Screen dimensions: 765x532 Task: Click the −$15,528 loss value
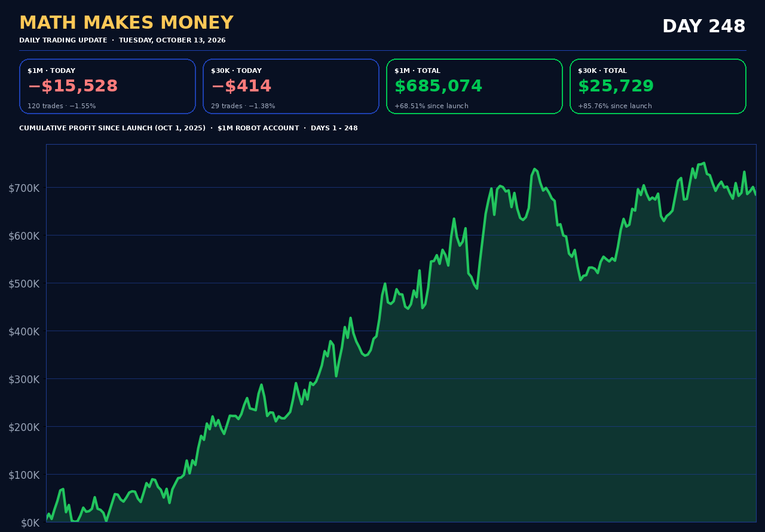click(73, 87)
